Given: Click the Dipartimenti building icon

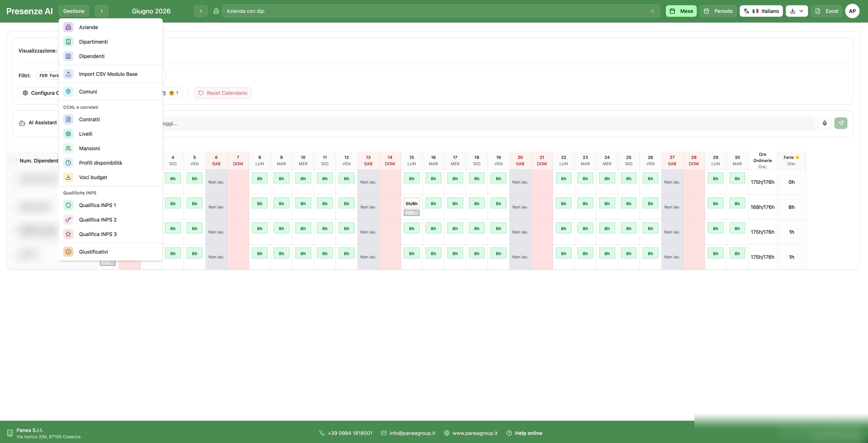Looking at the screenshot, I should click(x=68, y=42).
